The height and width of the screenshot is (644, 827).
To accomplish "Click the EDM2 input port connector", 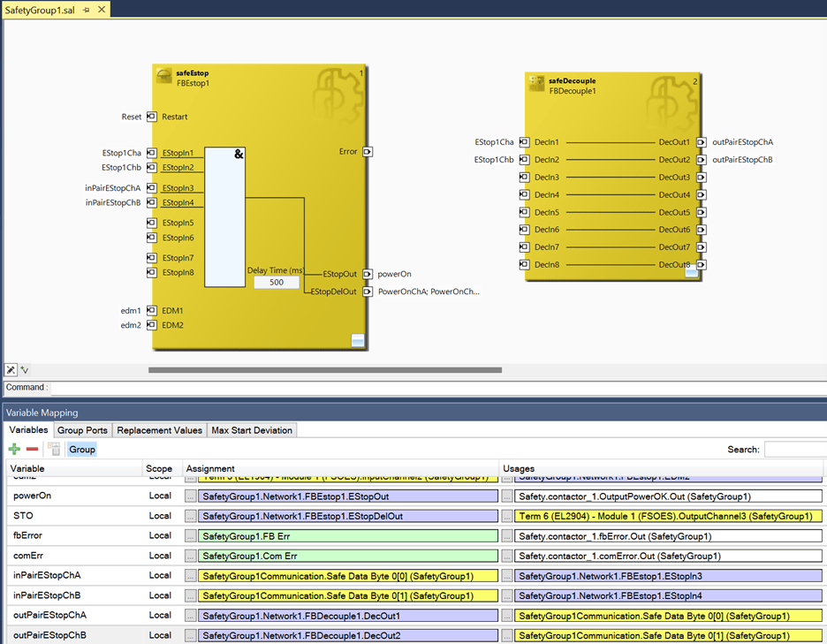I will tap(152, 325).
